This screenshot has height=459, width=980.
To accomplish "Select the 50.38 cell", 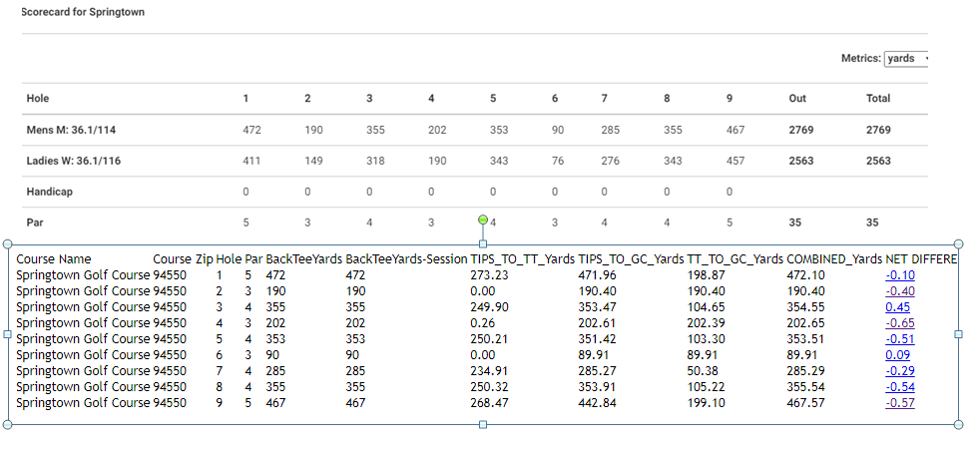I will point(704,371).
